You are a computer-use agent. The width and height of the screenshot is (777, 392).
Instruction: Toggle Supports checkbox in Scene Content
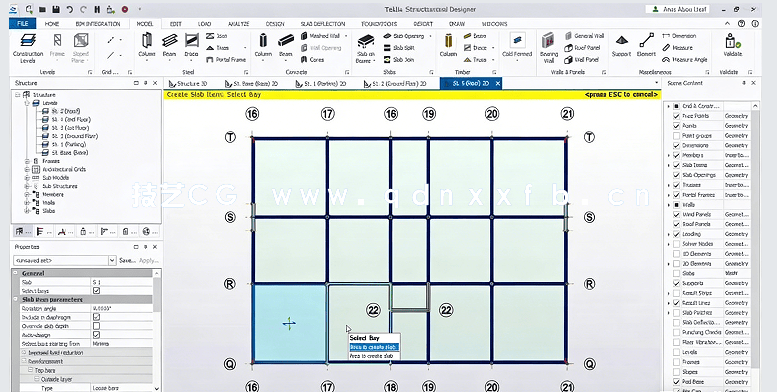tap(676, 283)
